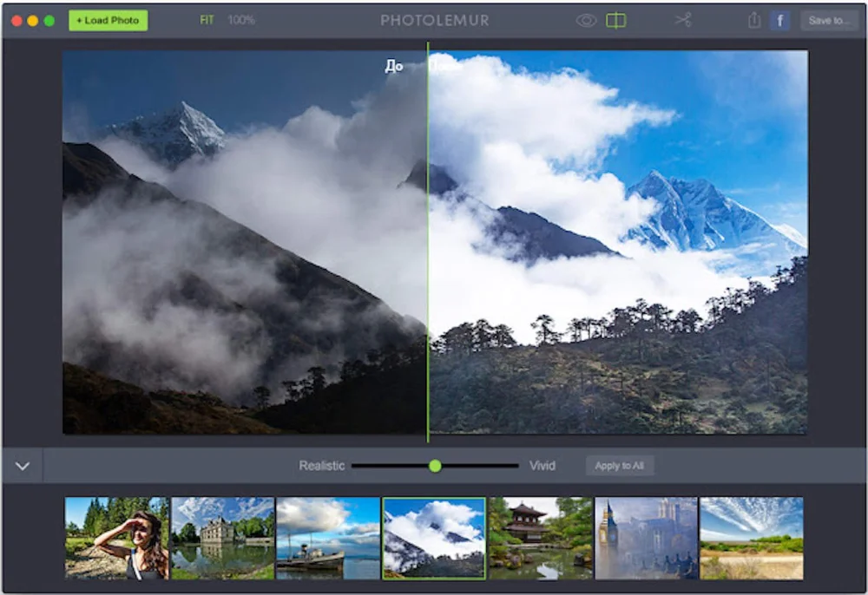Click the Load Photo button
The width and height of the screenshot is (868, 595).
coord(108,21)
